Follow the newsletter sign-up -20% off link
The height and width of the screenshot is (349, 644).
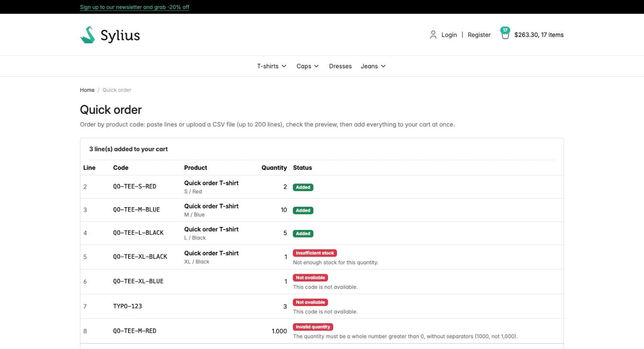135,7
